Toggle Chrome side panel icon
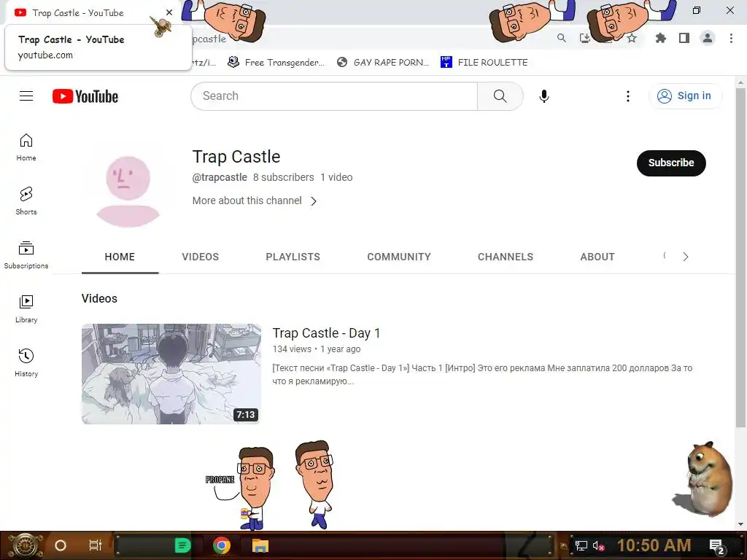Screen dimensions: 747x560 coord(684,38)
